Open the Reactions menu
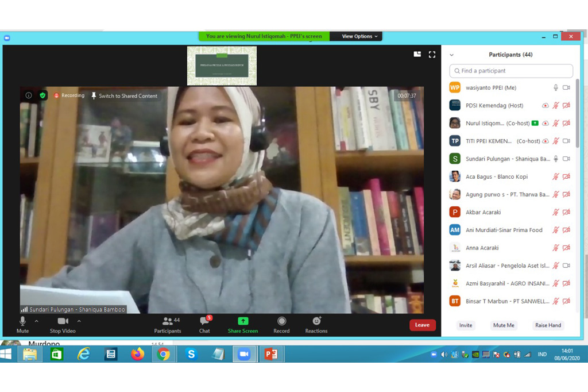The image size is (588, 392). (316, 321)
